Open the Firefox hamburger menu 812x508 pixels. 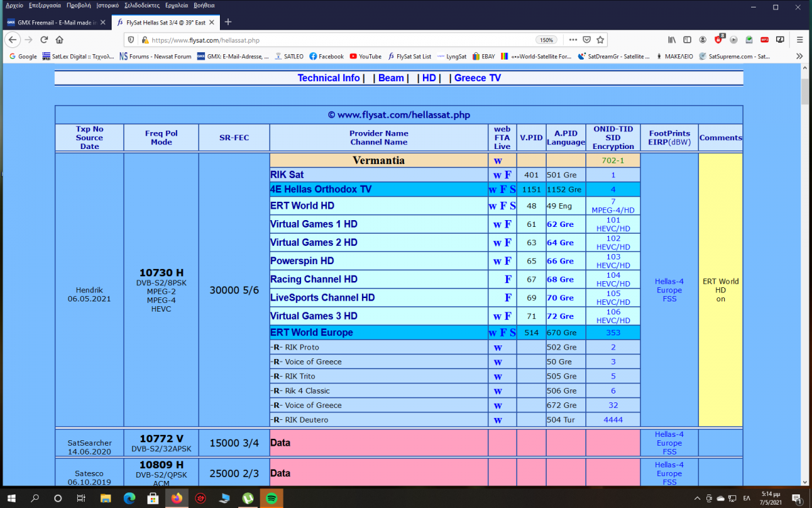(799, 40)
